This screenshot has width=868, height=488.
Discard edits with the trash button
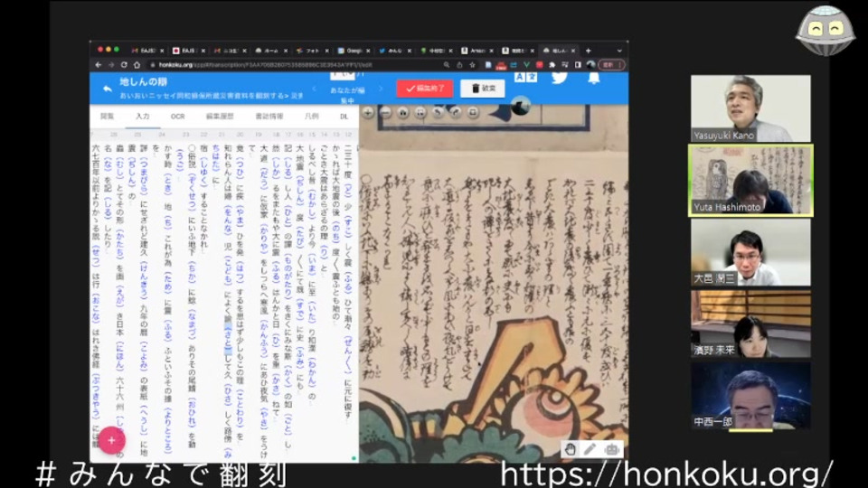(x=483, y=89)
